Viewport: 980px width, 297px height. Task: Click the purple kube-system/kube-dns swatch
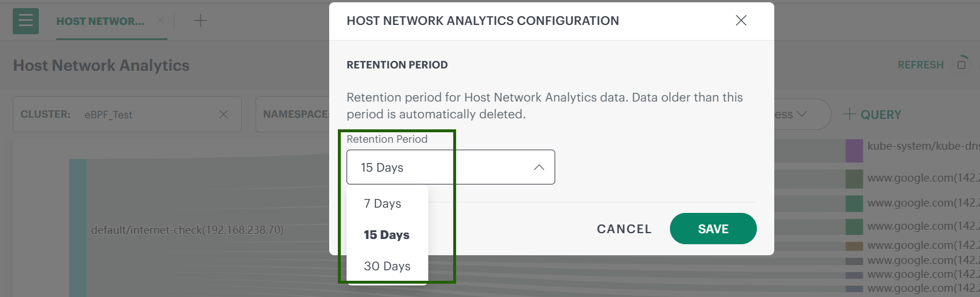point(854,151)
